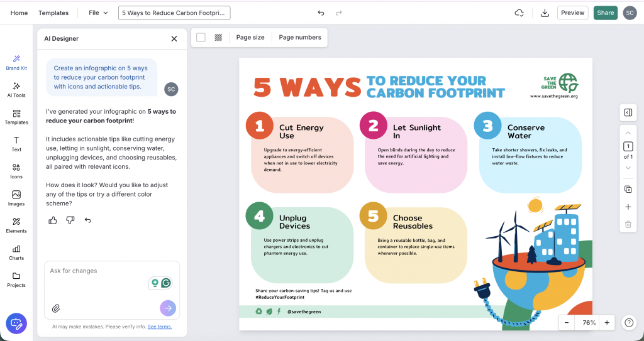Open the Charts panel in sidebar
The height and width of the screenshot is (341, 644).
point(16,252)
